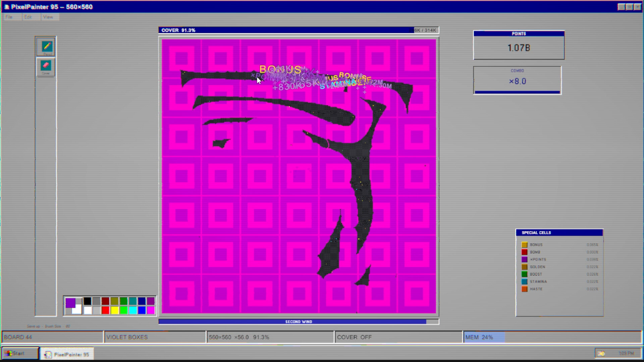Screen dimensions: 644x362
Task: Pick the dark gray palette swatch
Action: click(97, 301)
